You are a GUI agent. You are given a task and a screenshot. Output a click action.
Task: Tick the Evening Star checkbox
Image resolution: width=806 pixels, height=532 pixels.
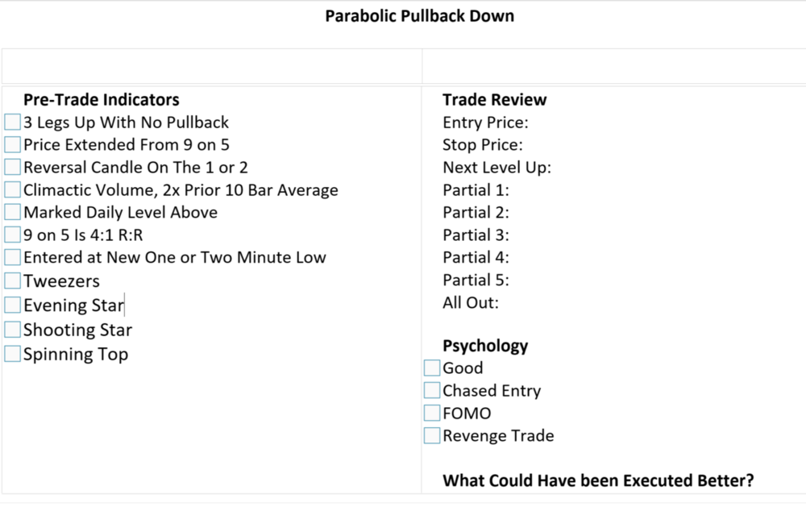coord(12,305)
